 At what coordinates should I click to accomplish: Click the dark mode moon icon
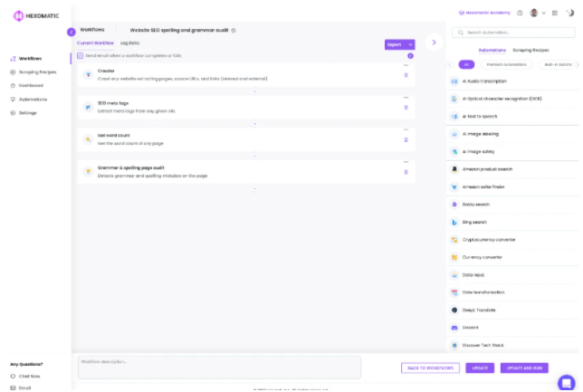(x=570, y=13)
